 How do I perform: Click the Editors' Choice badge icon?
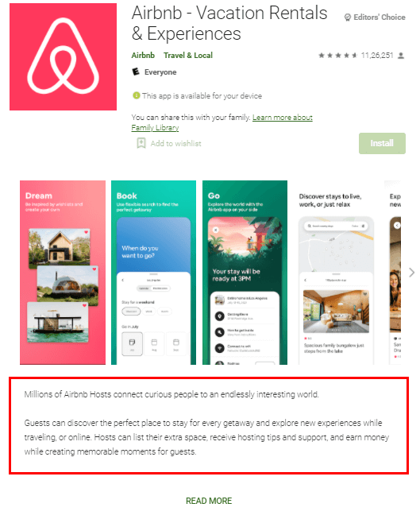[x=347, y=17]
